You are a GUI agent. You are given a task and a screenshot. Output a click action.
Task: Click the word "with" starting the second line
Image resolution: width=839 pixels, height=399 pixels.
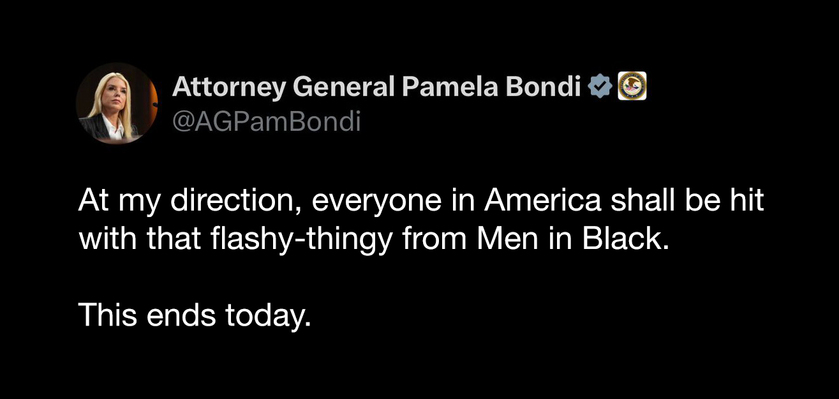coord(100,240)
